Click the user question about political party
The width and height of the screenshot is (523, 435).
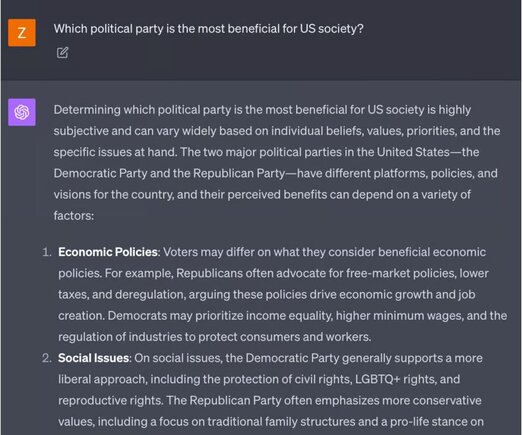[208, 29]
